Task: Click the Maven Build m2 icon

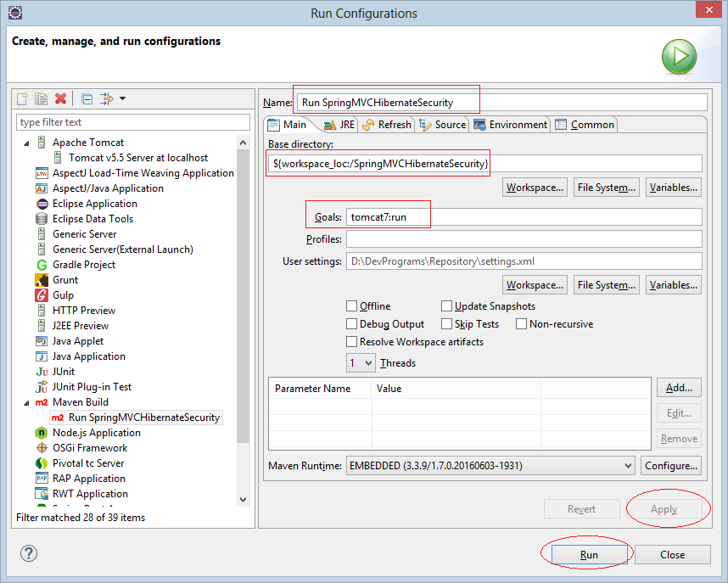Action: click(x=42, y=402)
